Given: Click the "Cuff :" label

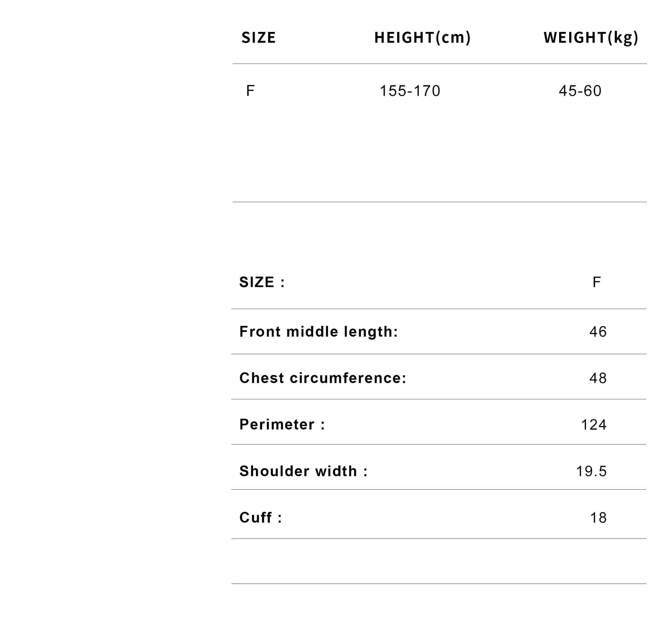Looking at the screenshot, I should point(261,518).
